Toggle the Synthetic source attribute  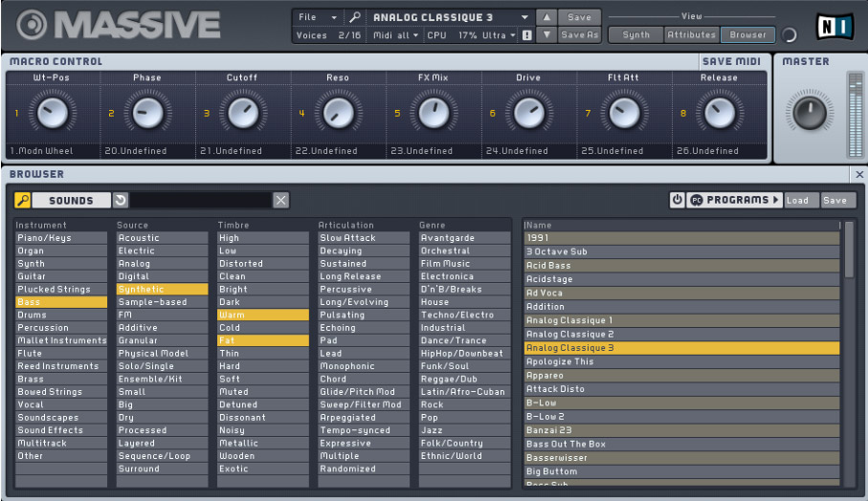(x=162, y=289)
